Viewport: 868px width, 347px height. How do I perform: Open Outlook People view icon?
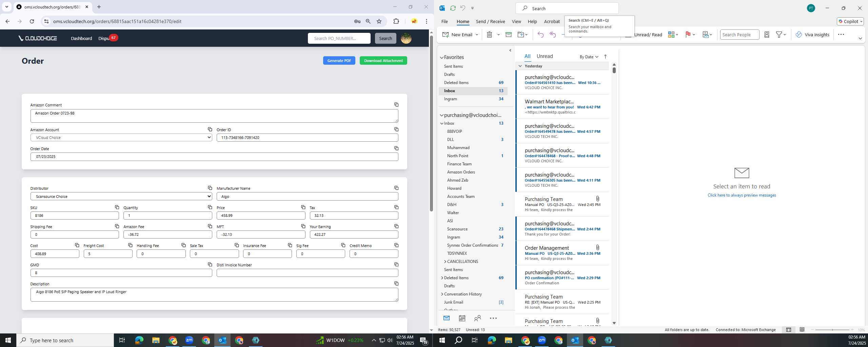tap(477, 318)
